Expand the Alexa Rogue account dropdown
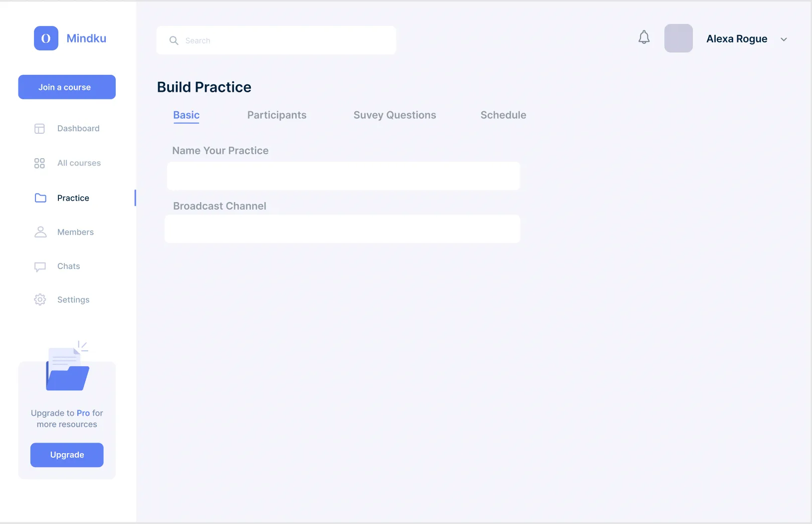812x524 pixels. [783, 39]
